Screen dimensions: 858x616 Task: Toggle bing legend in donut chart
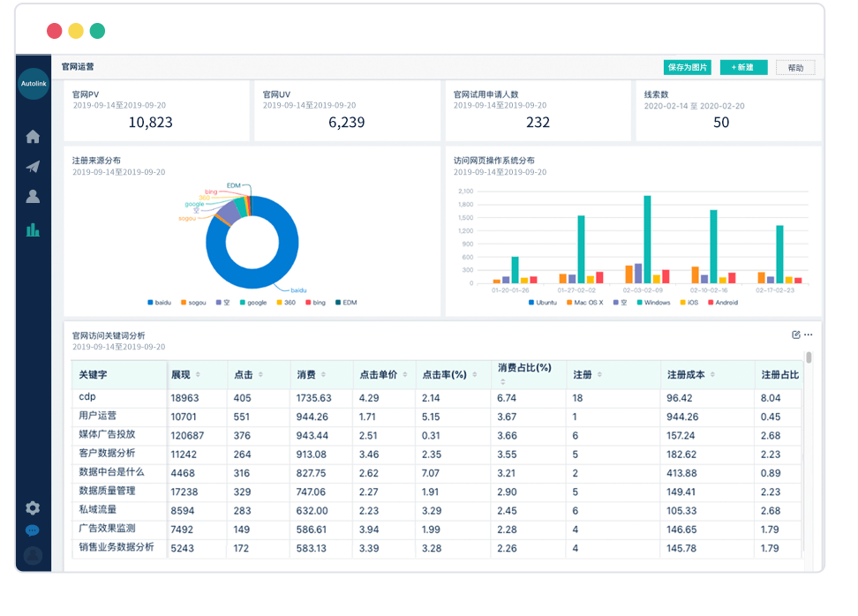[x=316, y=303]
